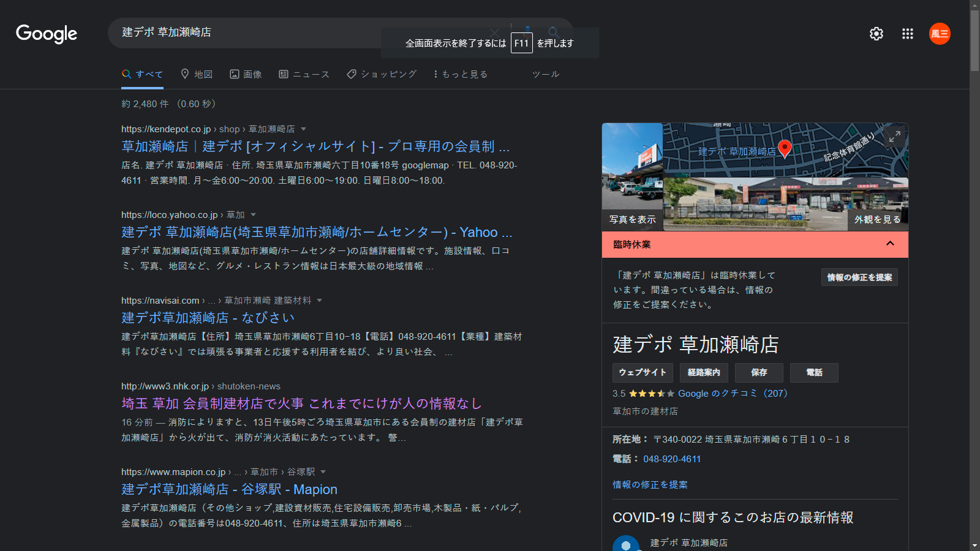Open Google settings gear icon
980x551 pixels.
[x=876, y=34]
